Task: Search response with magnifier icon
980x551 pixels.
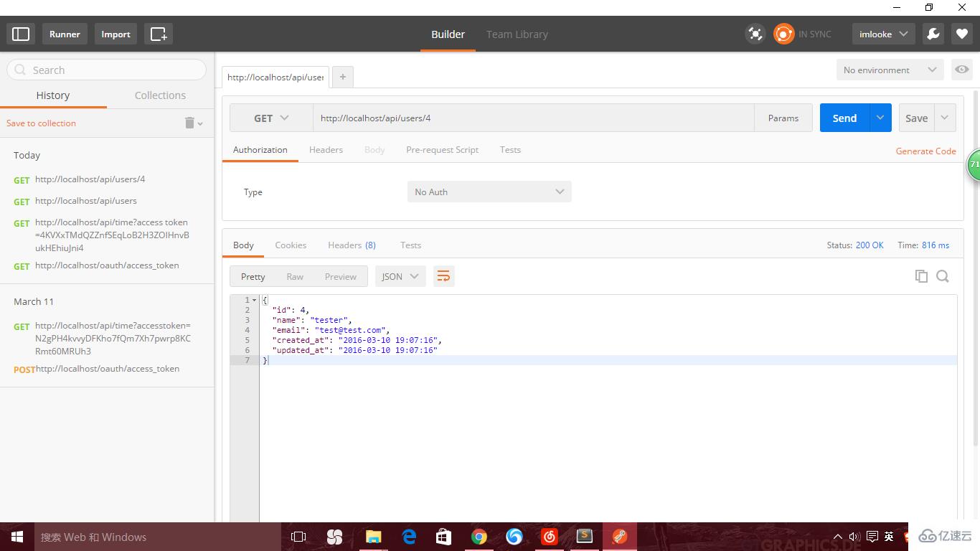Action: tap(943, 276)
